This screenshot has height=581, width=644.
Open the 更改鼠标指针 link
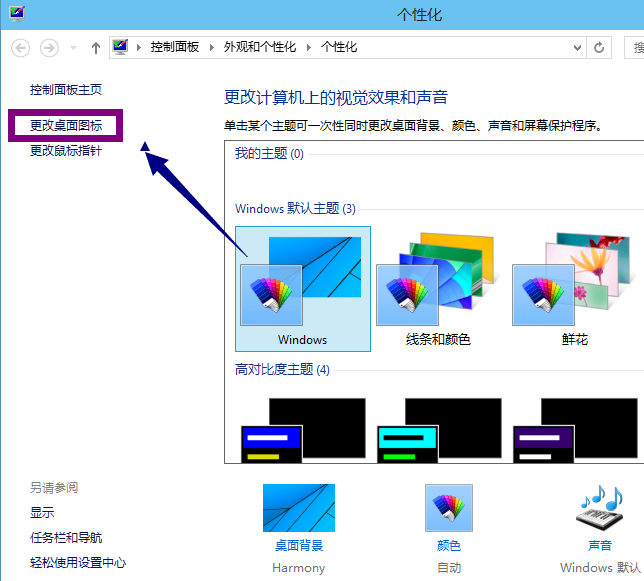[x=66, y=151]
